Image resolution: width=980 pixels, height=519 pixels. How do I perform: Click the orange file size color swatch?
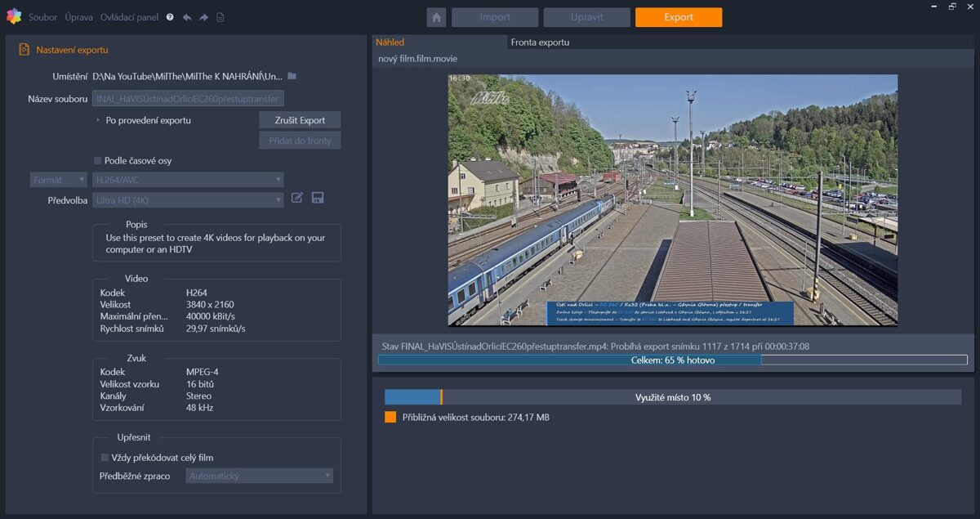pos(390,417)
